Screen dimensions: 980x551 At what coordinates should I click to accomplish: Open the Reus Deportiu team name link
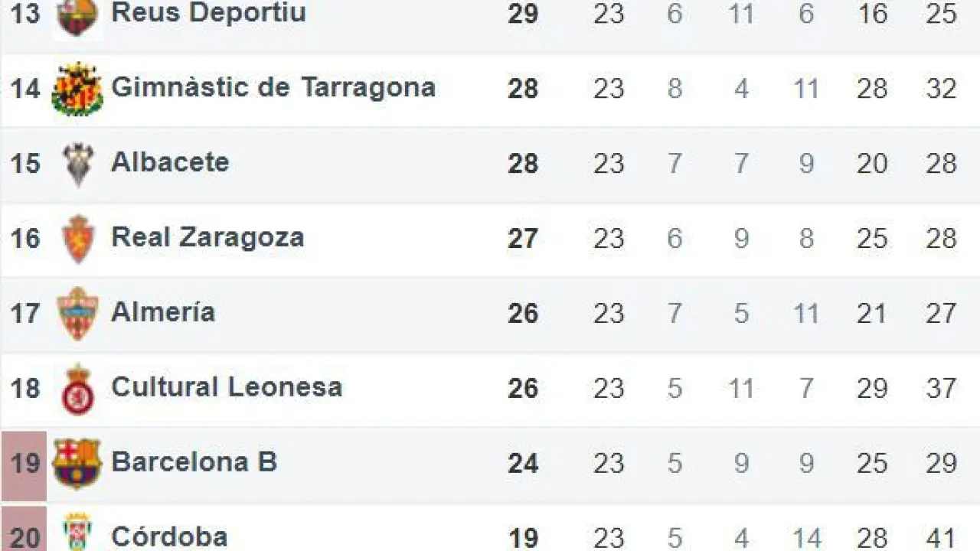[x=208, y=13]
